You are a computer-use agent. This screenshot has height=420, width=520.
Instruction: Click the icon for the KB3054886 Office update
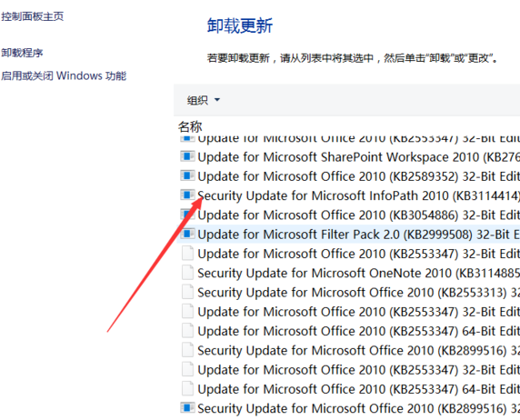click(x=187, y=215)
